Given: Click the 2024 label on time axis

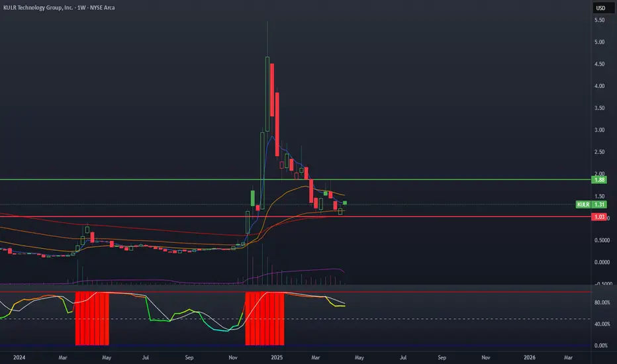Looking at the screenshot, I should pos(19,357).
